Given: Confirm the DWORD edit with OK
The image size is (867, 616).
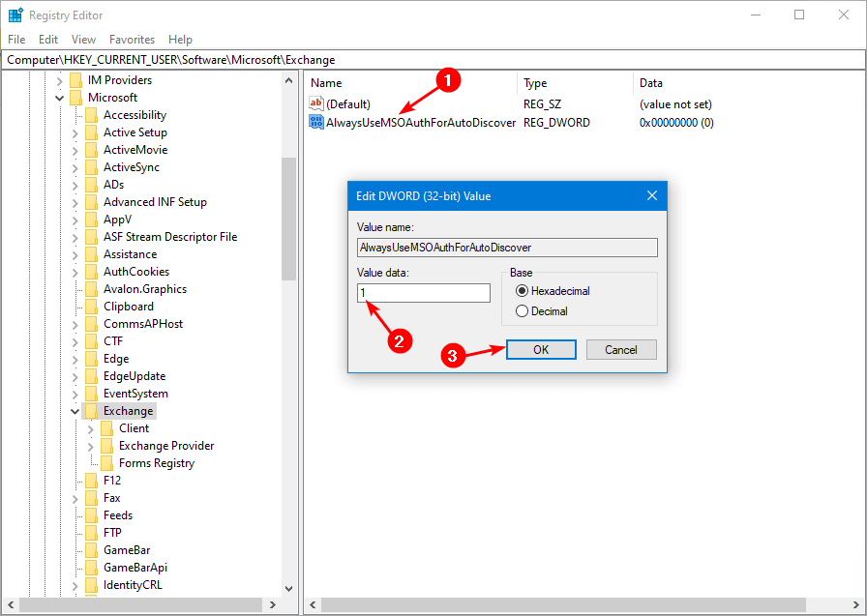Looking at the screenshot, I should coord(541,350).
